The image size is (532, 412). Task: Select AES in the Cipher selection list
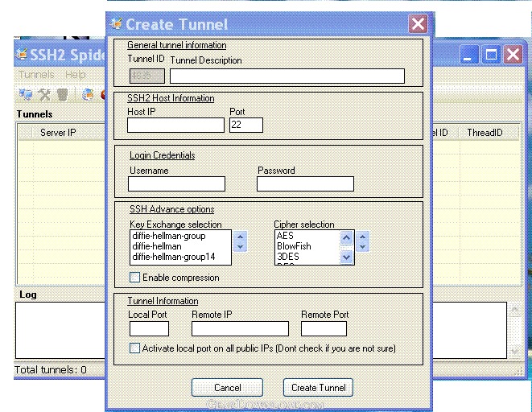pyautogui.click(x=285, y=236)
